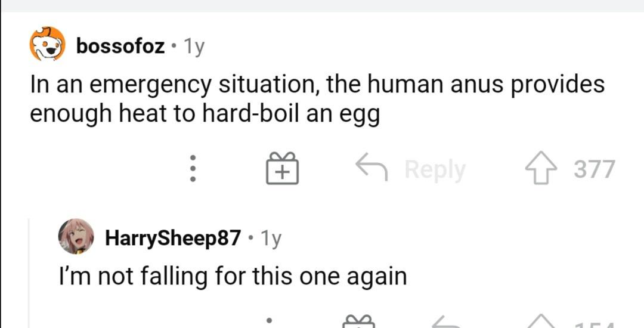Select the 'I'm not falling for this' reply text
This screenshot has height=328, width=644.
pos(233,277)
